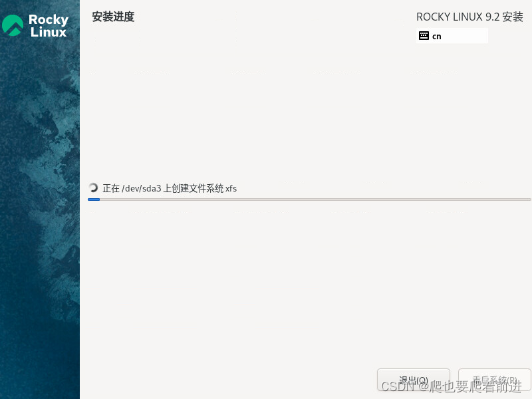Click the filesystem creation status text
Screen dimensions: 532x399
(171, 188)
